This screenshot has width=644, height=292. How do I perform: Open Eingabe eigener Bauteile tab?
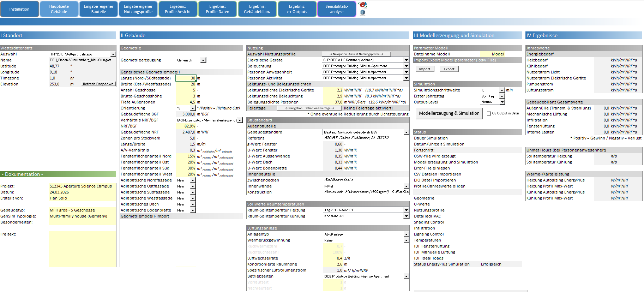point(98,9)
